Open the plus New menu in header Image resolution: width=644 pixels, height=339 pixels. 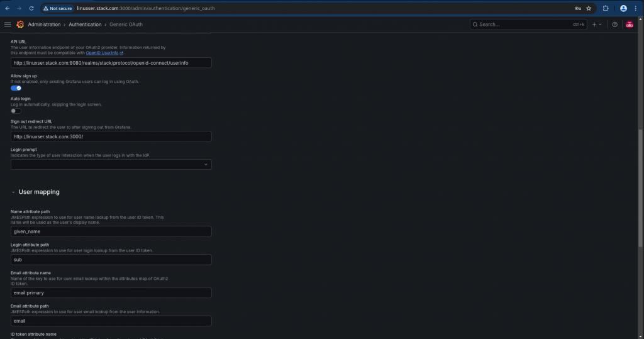(597, 25)
